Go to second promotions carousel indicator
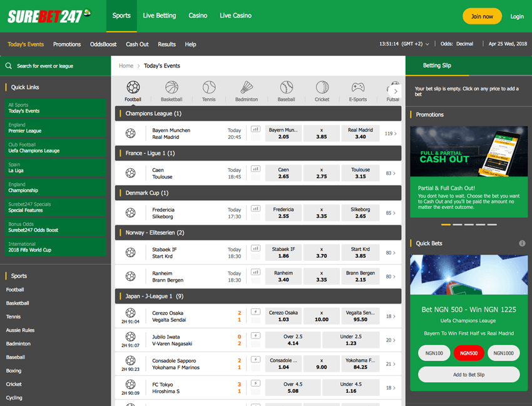Image resolution: width=532 pixels, height=406 pixels. tap(458, 225)
